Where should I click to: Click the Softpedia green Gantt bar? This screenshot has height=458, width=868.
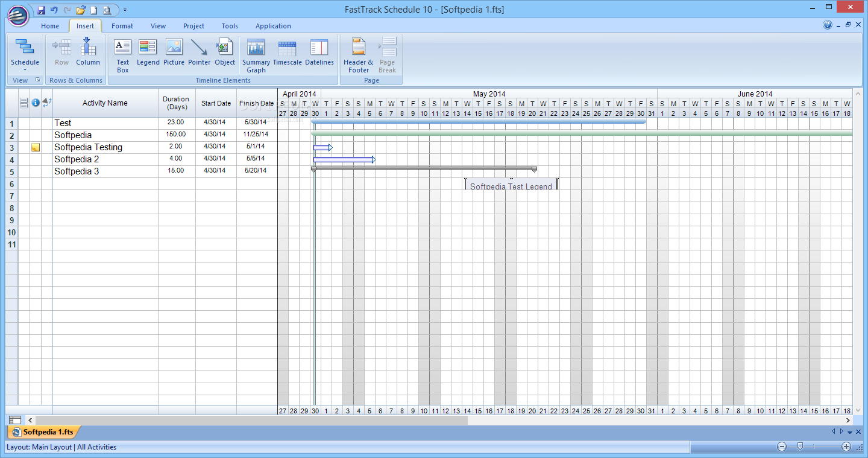(582, 133)
